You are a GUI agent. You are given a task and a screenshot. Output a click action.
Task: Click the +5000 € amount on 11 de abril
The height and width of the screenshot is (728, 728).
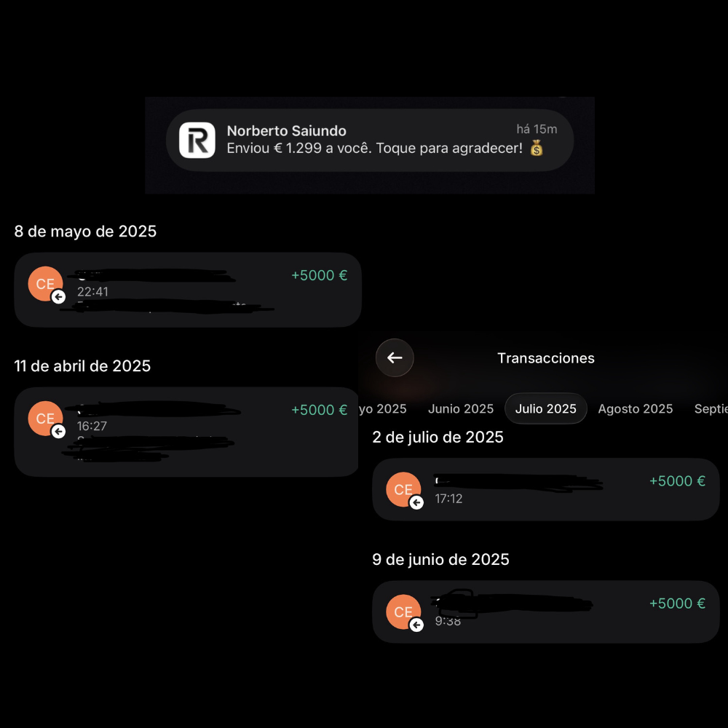coord(319,410)
